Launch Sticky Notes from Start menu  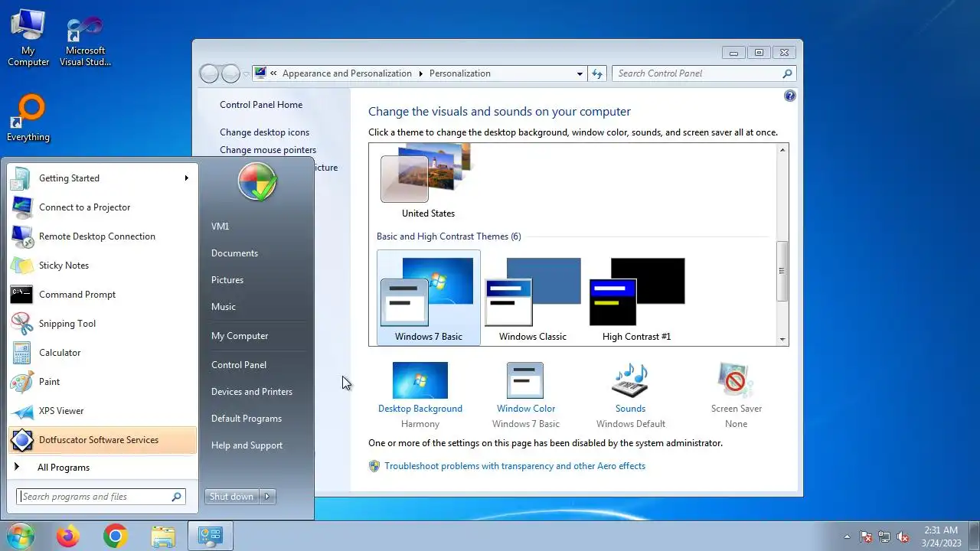102,266
